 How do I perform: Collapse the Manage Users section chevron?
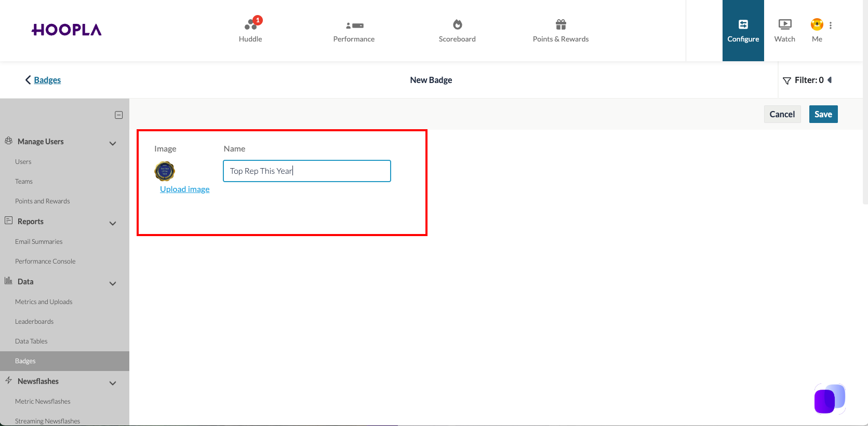click(x=113, y=143)
